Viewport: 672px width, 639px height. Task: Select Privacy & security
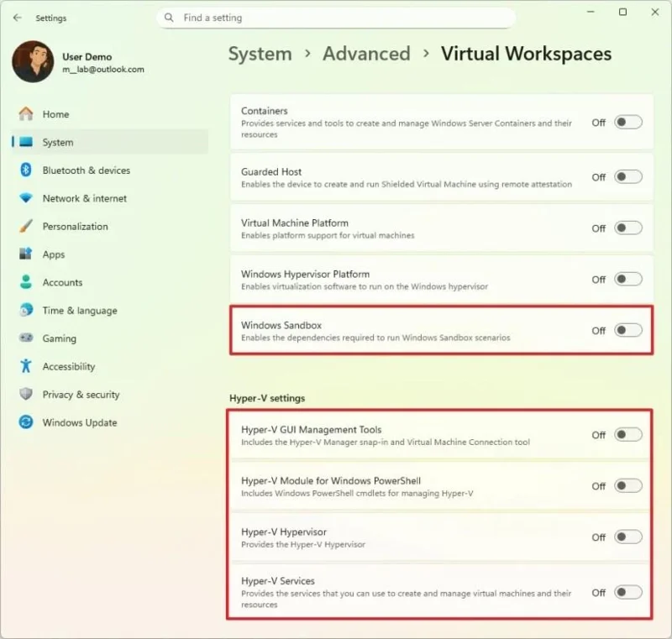pyautogui.click(x=110, y=395)
